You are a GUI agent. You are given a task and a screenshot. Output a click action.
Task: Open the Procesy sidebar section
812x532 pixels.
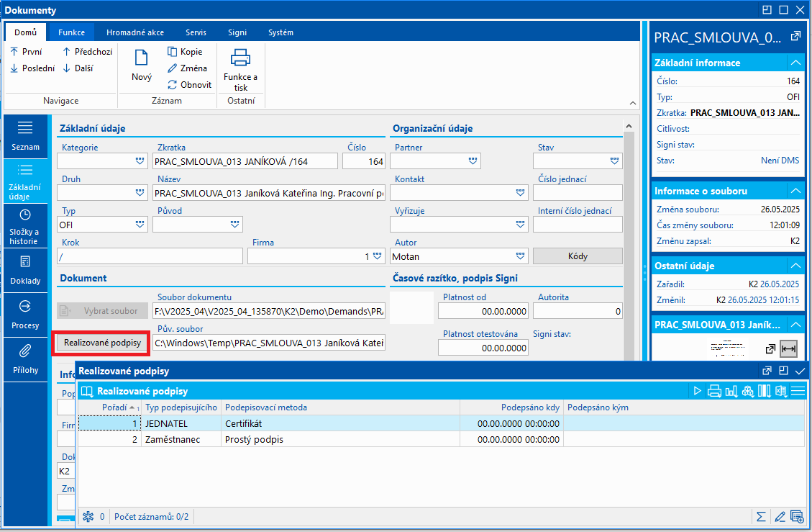(25, 314)
